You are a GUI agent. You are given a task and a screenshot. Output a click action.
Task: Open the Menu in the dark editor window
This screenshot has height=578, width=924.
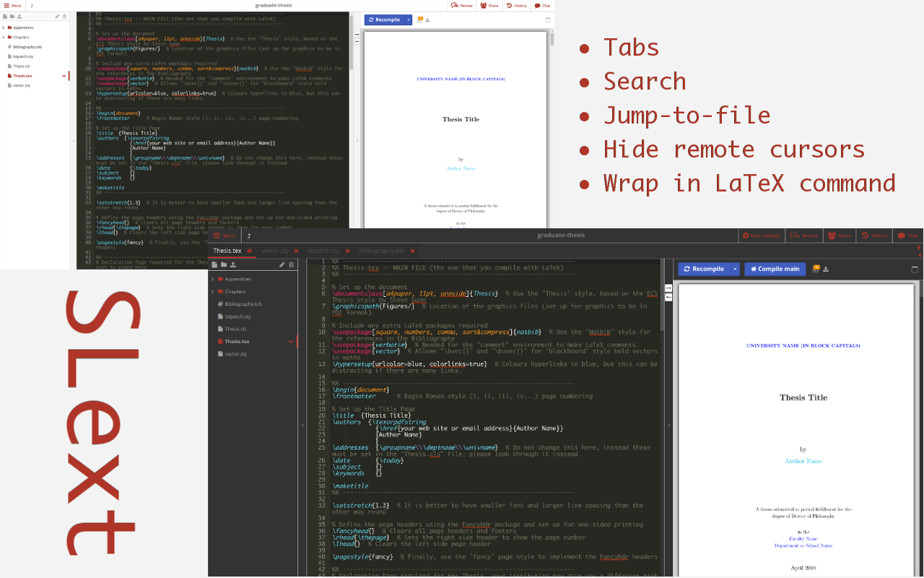click(x=225, y=236)
